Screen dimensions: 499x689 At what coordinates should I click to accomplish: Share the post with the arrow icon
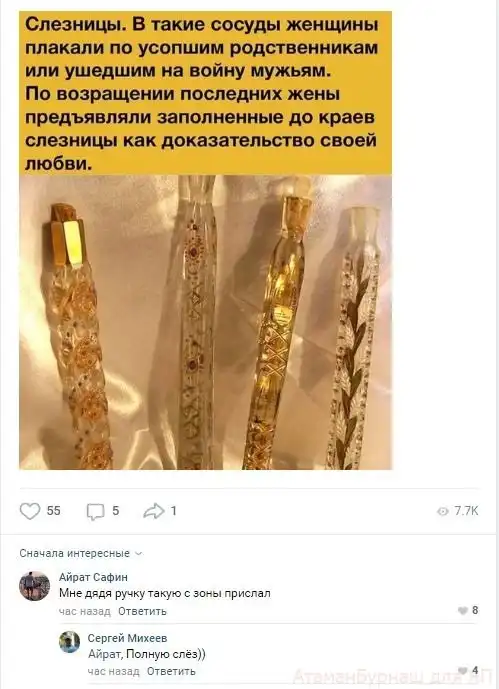[154, 511]
